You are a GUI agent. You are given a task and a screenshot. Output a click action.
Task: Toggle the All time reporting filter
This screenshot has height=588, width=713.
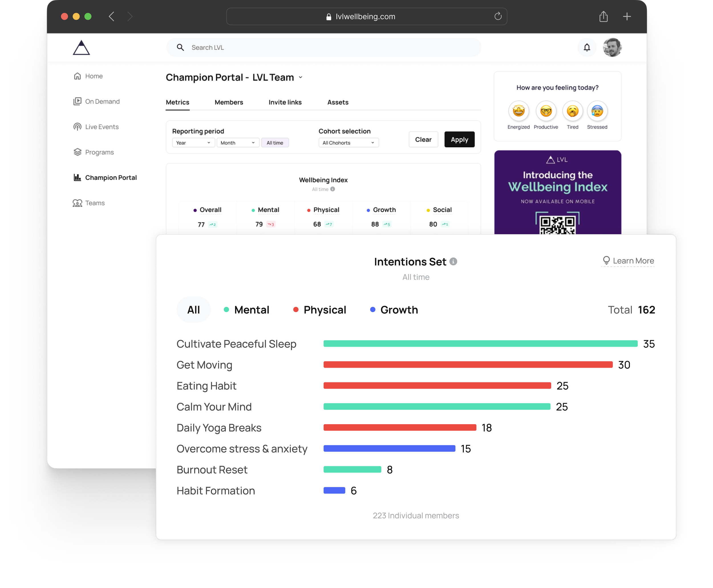(275, 143)
